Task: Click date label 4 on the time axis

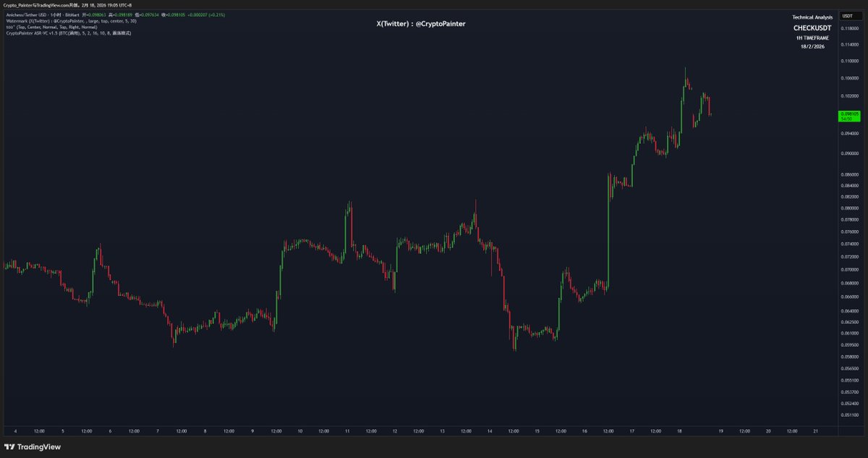Action: [15, 431]
